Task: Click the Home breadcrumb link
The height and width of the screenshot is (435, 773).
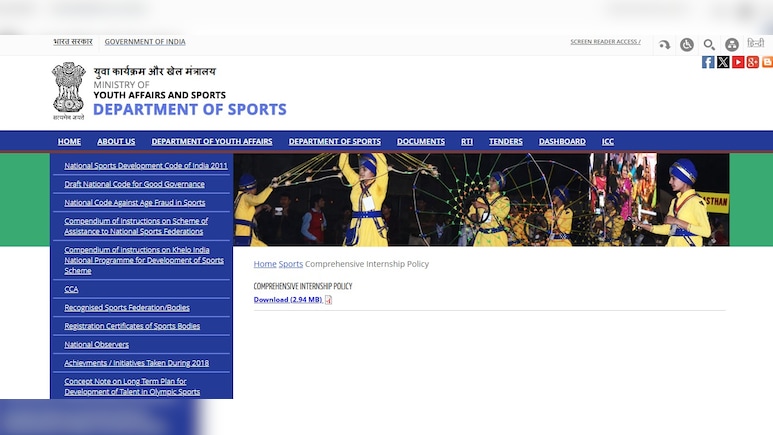Action: pyautogui.click(x=264, y=264)
